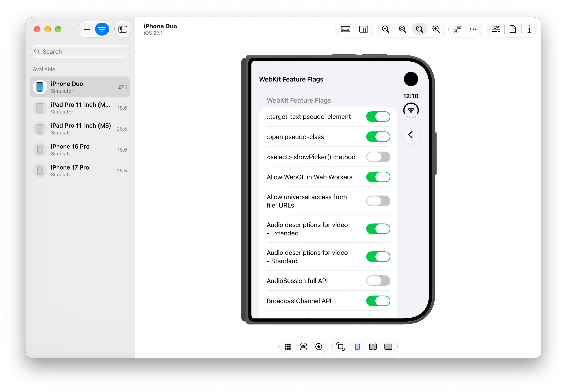Select the folded phone posture icon
Viewport: 567px width, 392px height.
coord(357,347)
